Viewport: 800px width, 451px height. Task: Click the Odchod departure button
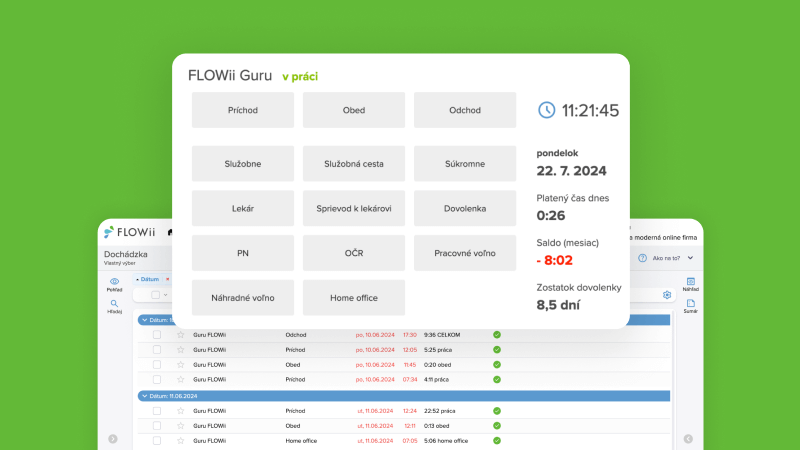pyautogui.click(x=465, y=110)
